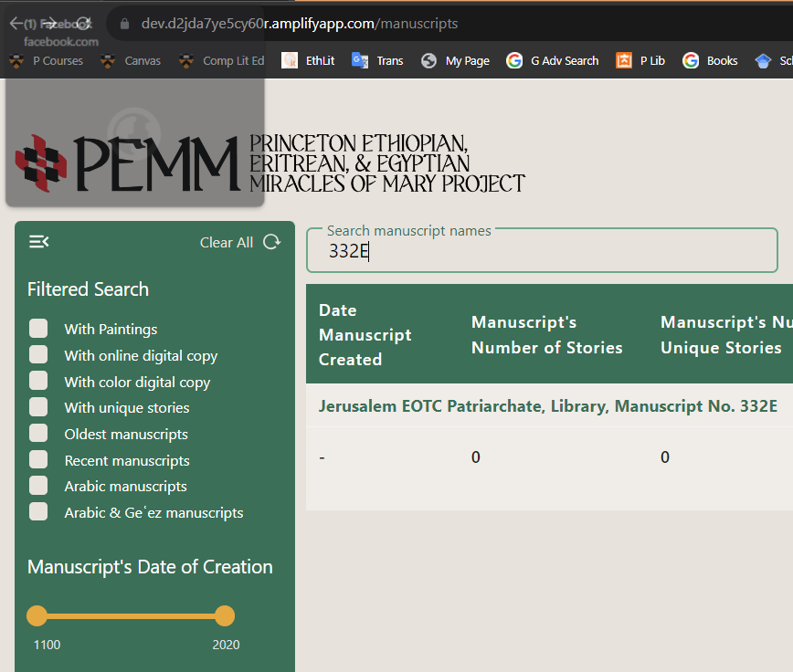
Task: Click the Clear All button
Action: (226, 242)
